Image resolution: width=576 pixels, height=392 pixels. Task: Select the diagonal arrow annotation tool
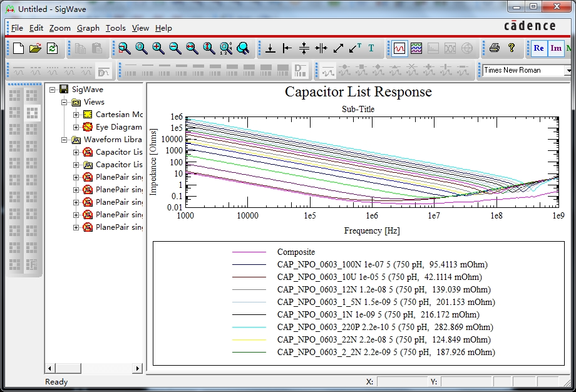(x=338, y=48)
